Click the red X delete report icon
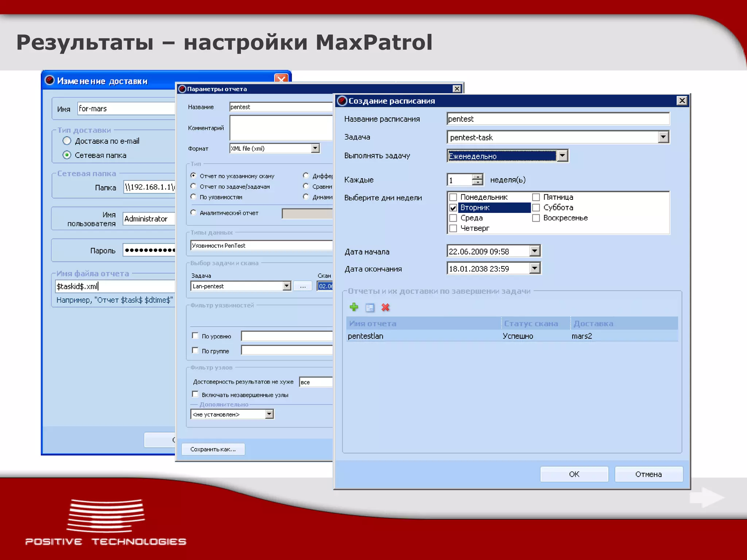 coord(386,307)
